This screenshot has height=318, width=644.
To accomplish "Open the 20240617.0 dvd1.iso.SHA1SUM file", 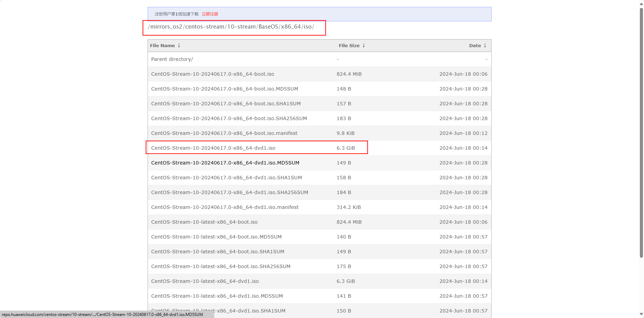I will click(x=226, y=178).
